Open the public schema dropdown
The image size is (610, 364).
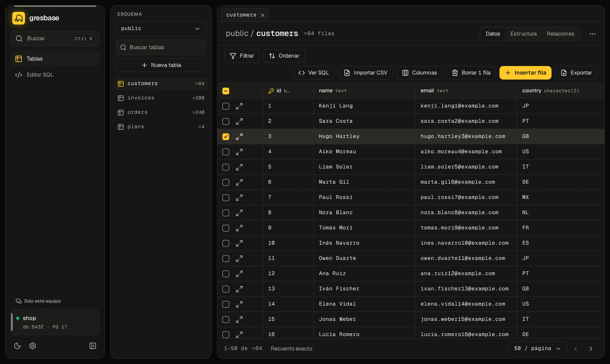point(161,28)
